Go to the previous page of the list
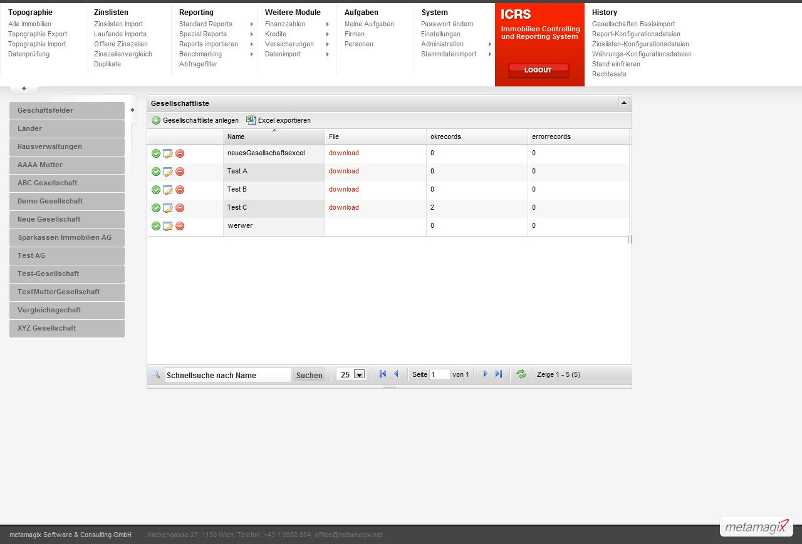 (x=396, y=374)
